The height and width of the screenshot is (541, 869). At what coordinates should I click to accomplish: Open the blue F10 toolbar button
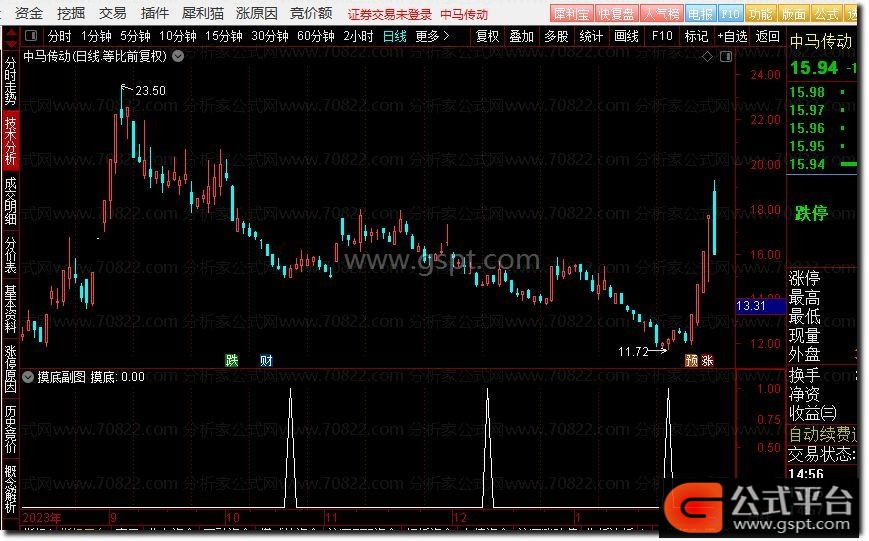click(x=730, y=14)
